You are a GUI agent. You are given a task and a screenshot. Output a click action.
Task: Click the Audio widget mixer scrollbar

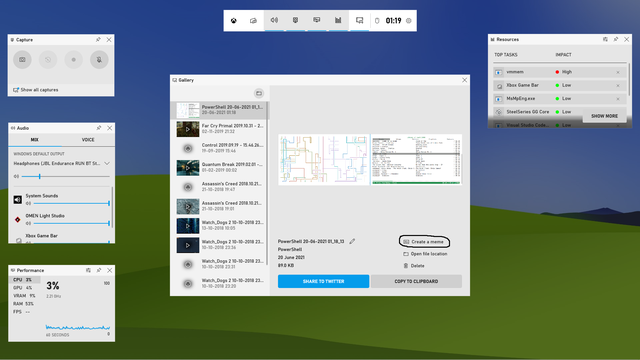pyautogui.click(x=112, y=208)
